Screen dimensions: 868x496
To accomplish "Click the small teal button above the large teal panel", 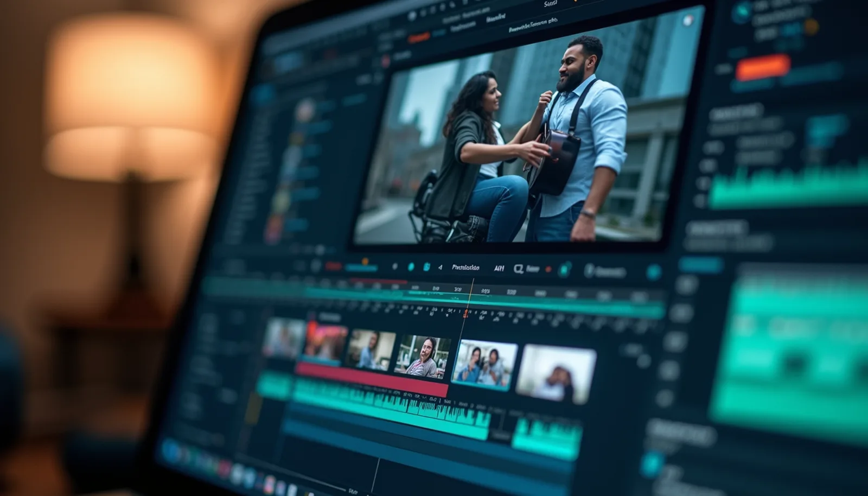I will (x=700, y=264).
